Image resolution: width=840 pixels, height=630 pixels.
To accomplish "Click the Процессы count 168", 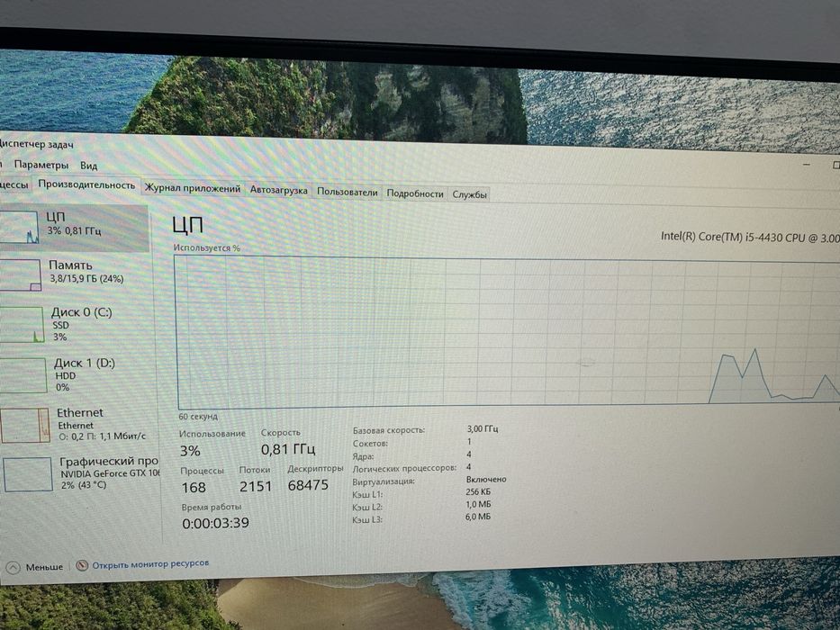I will [194, 488].
